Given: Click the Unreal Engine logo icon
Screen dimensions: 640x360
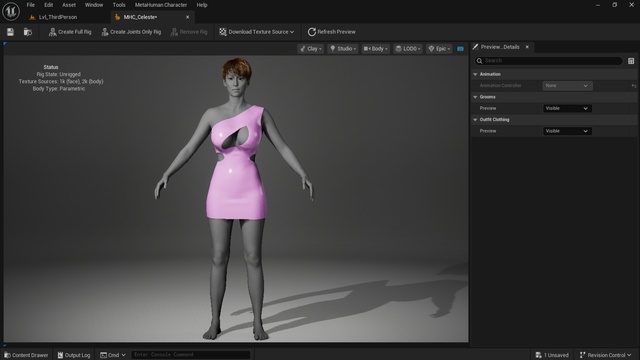Looking at the screenshot, I should click(x=11, y=11).
